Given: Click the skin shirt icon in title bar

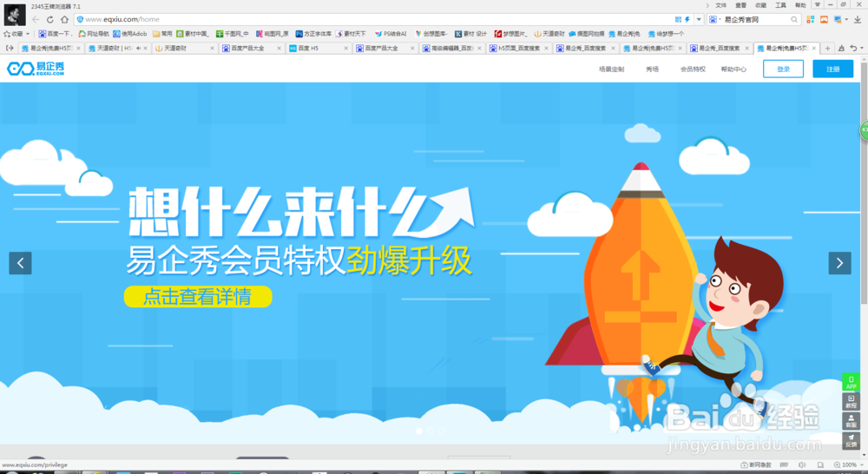Looking at the screenshot, I should click(817, 4).
